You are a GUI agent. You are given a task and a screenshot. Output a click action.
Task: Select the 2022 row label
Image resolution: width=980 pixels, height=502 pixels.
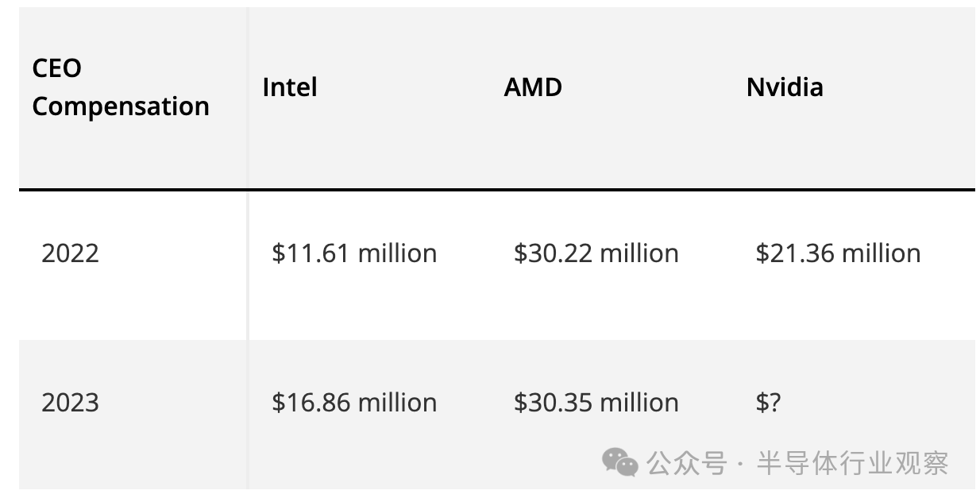(x=71, y=253)
